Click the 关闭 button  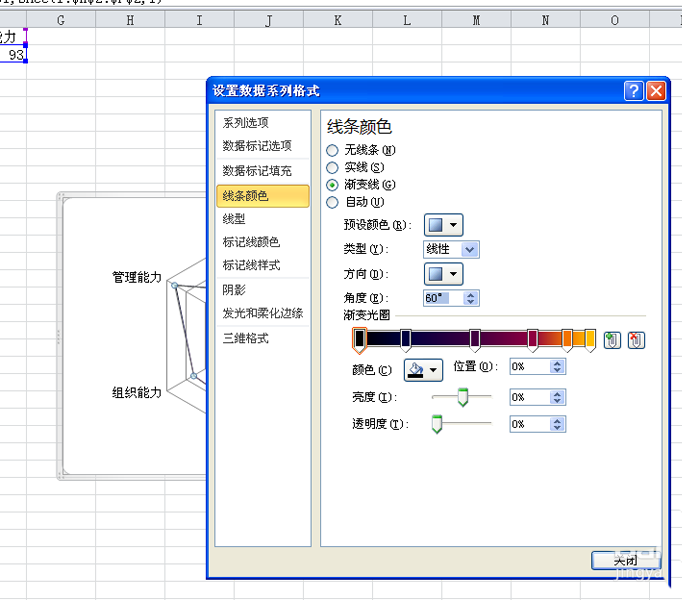[x=625, y=560]
